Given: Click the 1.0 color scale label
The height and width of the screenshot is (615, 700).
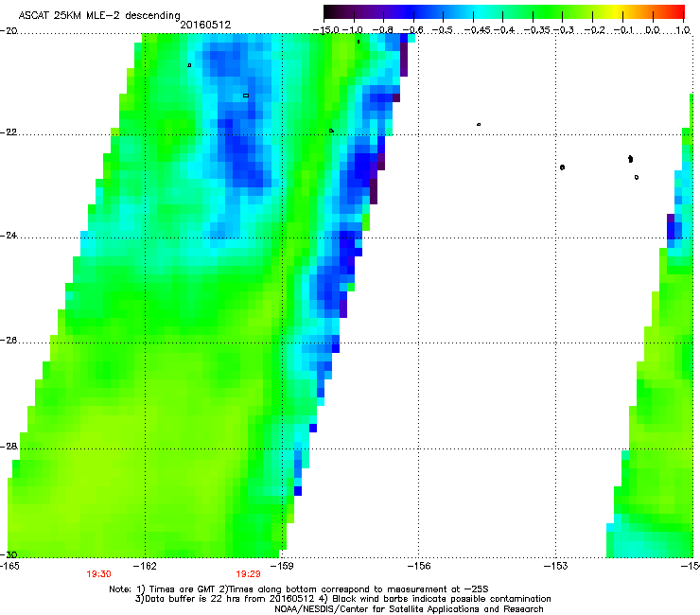Looking at the screenshot, I should [683, 30].
